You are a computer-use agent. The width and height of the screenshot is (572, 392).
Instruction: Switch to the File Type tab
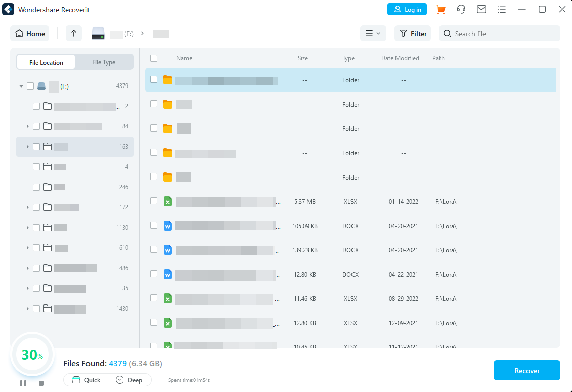(x=104, y=62)
